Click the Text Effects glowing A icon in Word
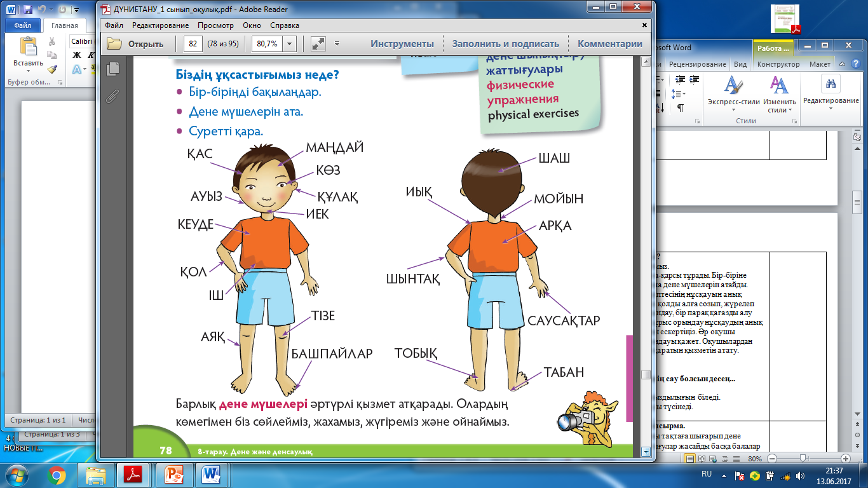The width and height of the screenshot is (868, 488). point(77,69)
